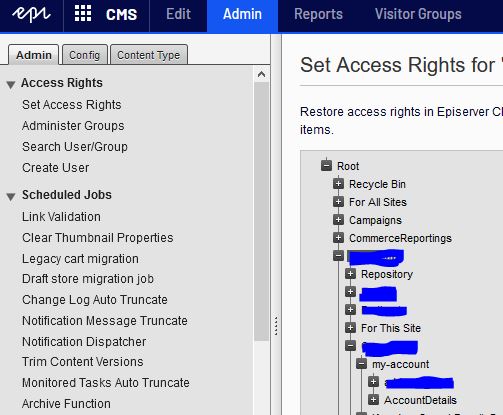Screen dimensions: 503x415
Task: Expand the For This Site node
Action: coord(350,328)
